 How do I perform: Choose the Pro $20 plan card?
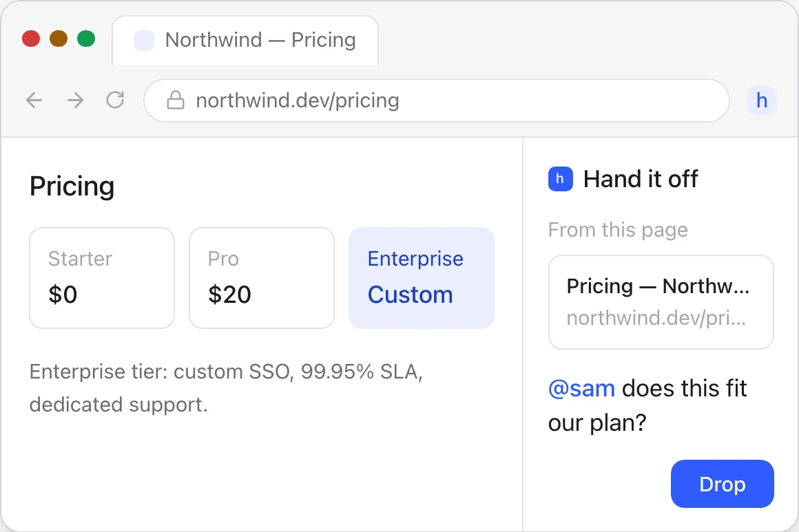click(262, 278)
